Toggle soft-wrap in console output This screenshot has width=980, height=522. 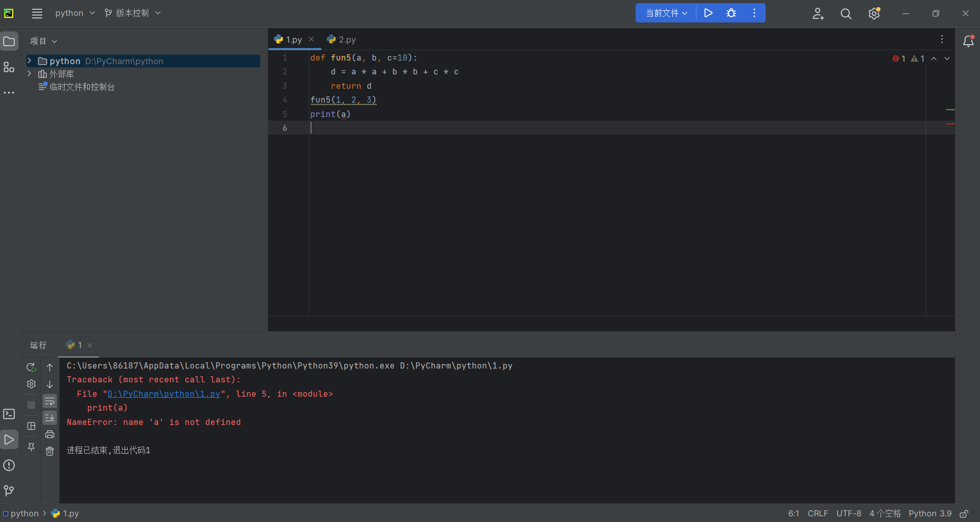[x=50, y=401]
